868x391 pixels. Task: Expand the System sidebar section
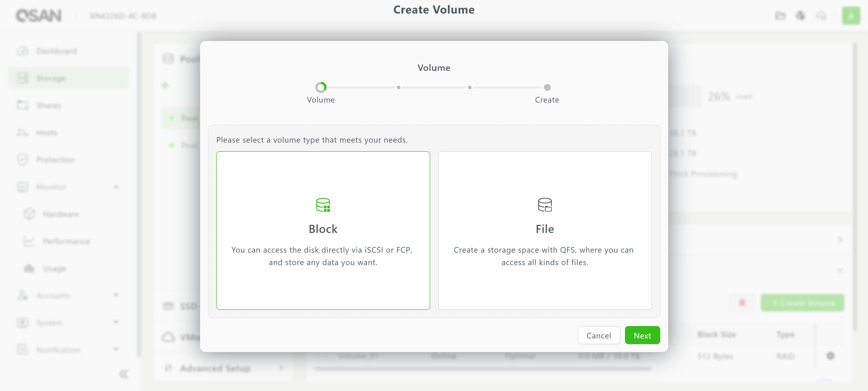coord(116,322)
